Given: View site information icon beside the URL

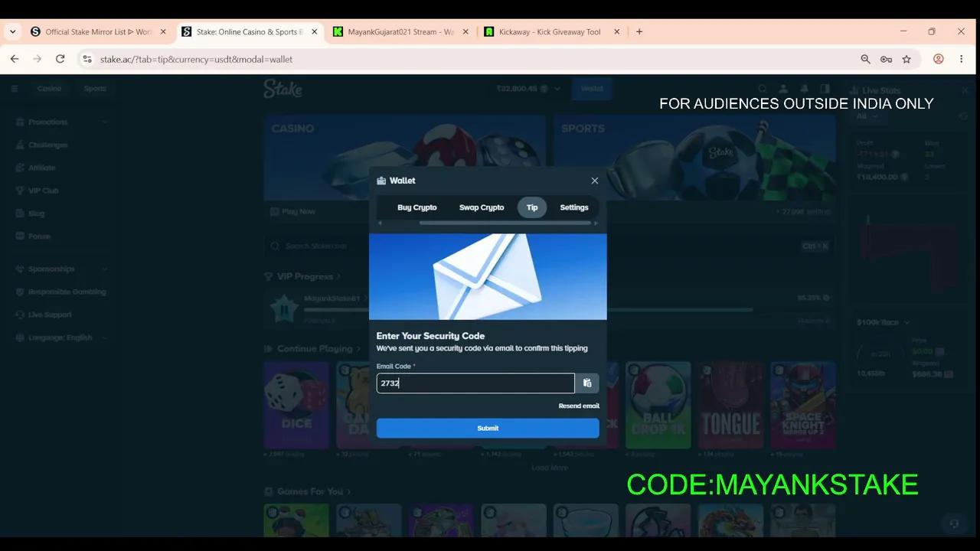Looking at the screenshot, I should pos(87,59).
